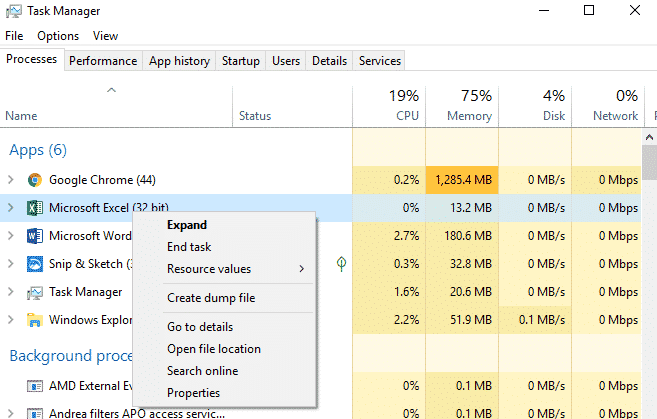Click the Snip & Sketch app icon
This screenshot has width=657, height=419.
point(35,264)
